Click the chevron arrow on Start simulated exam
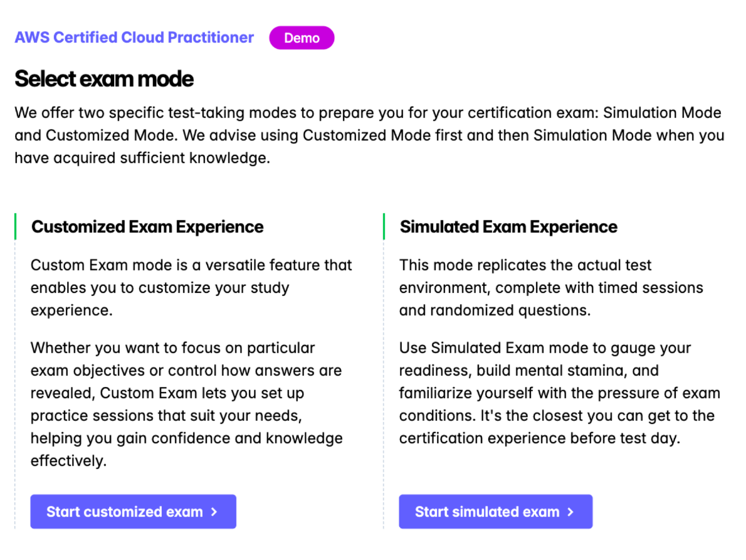The width and height of the screenshot is (746, 560). coord(570,512)
